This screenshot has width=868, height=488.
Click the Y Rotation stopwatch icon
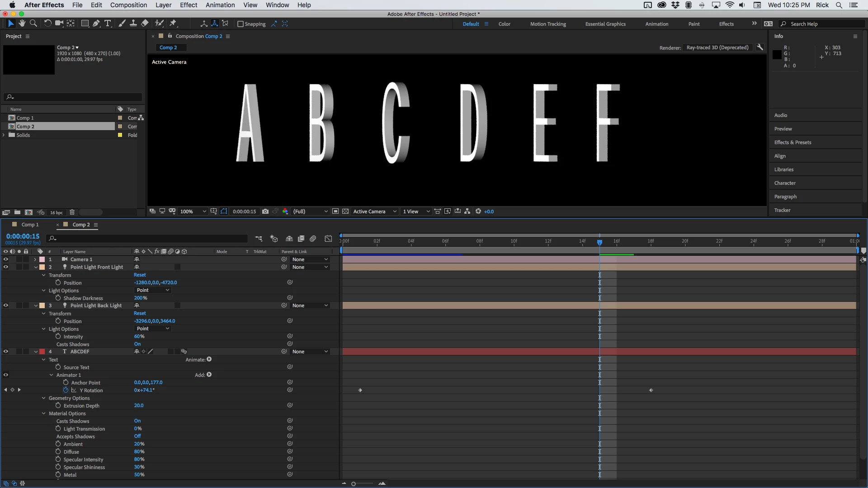66,390
